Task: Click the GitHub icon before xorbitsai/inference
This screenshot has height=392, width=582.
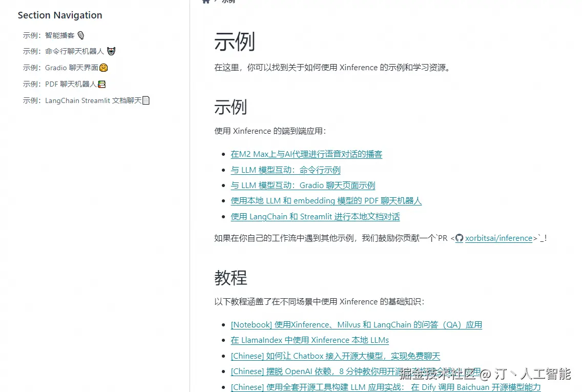Action: [459, 238]
